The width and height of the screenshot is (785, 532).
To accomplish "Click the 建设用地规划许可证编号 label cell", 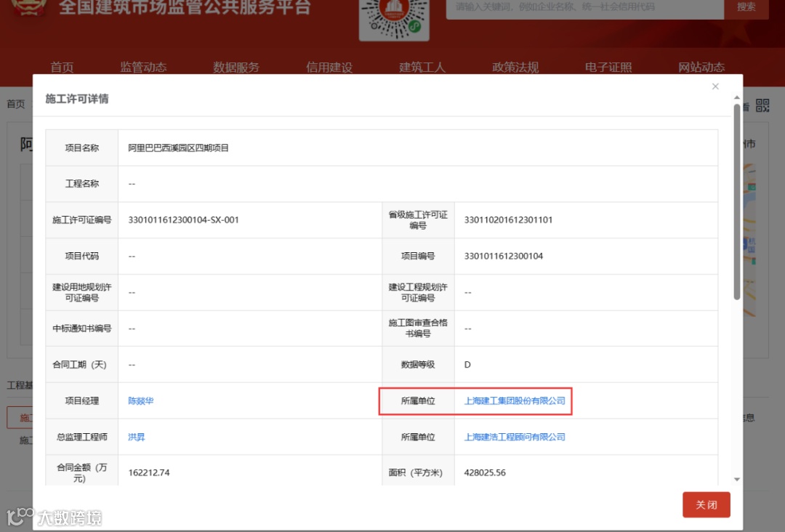I will click(82, 292).
